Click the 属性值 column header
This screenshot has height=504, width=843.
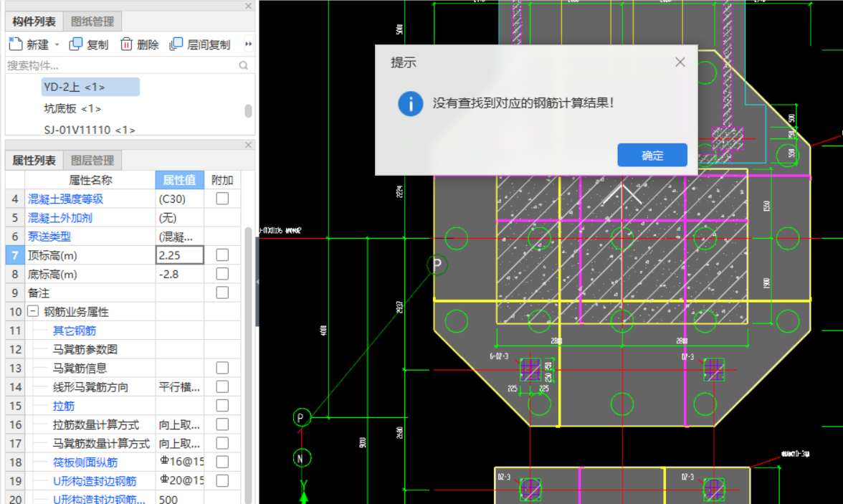pyautogui.click(x=179, y=180)
